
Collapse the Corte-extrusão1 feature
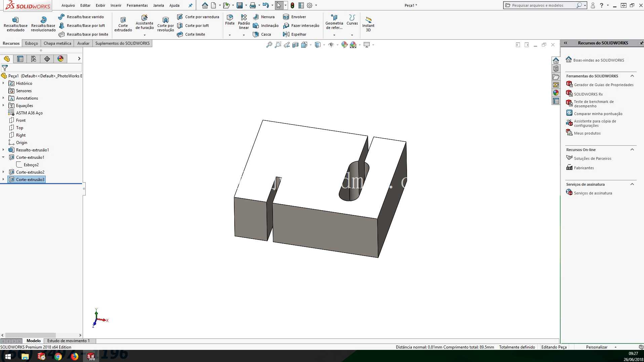pos(3,157)
